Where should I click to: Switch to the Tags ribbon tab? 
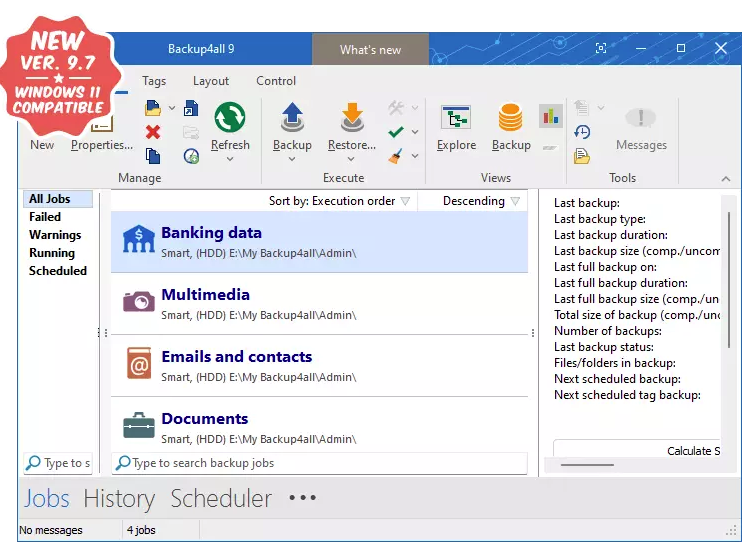point(154,81)
